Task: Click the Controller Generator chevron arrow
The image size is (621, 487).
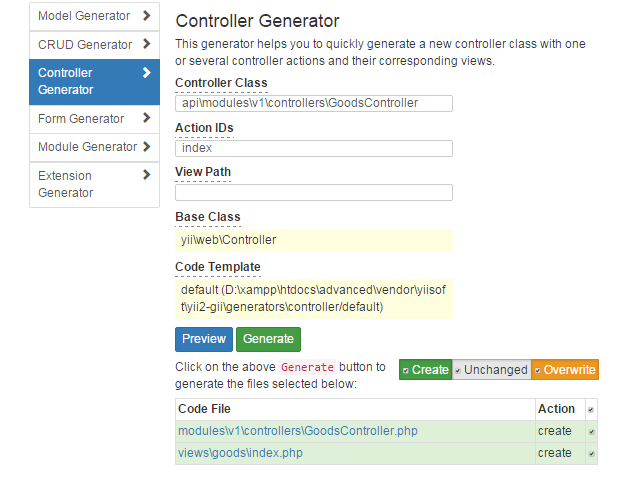Action: (x=147, y=73)
